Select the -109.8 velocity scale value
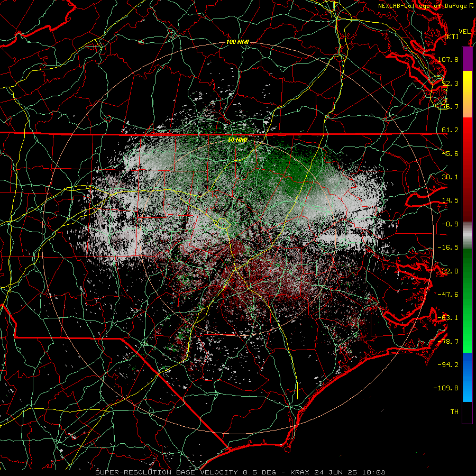Viewport: 476px width, 476px height. coord(446,388)
